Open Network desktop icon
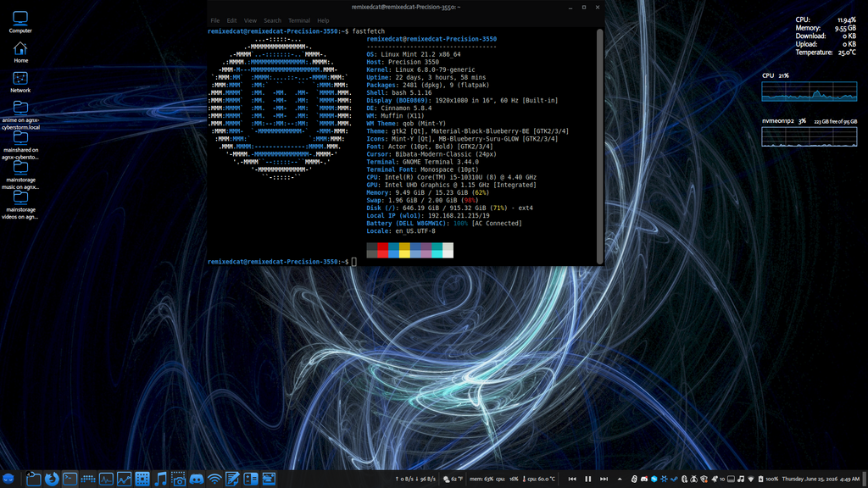868x488 pixels. pyautogui.click(x=20, y=82)
